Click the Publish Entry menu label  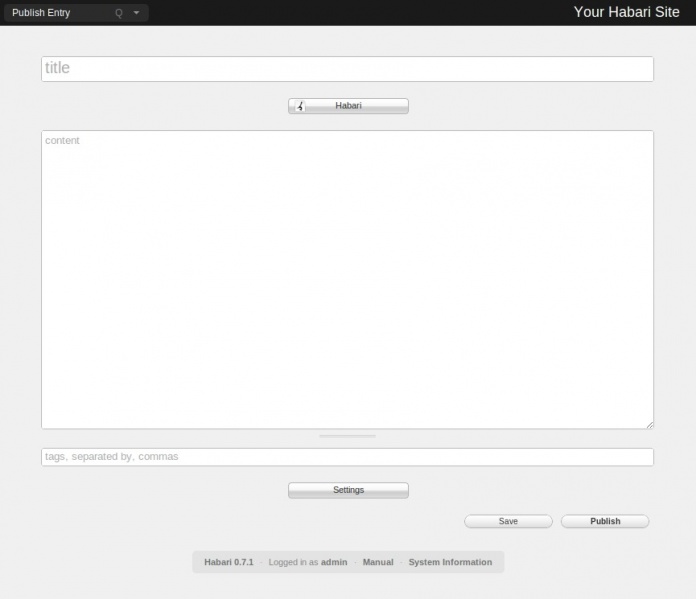pyautogui.click(x=41, y=13)
